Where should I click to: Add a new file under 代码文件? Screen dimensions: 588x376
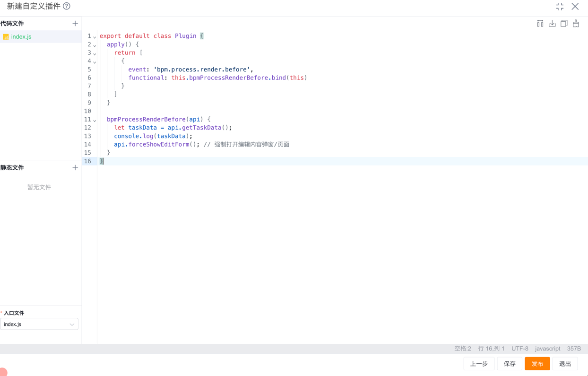pyautogui.click(x=75, y=23)
